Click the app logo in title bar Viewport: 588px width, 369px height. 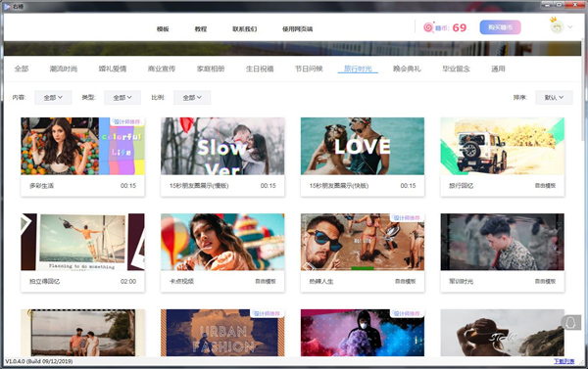tap(7, 6)
